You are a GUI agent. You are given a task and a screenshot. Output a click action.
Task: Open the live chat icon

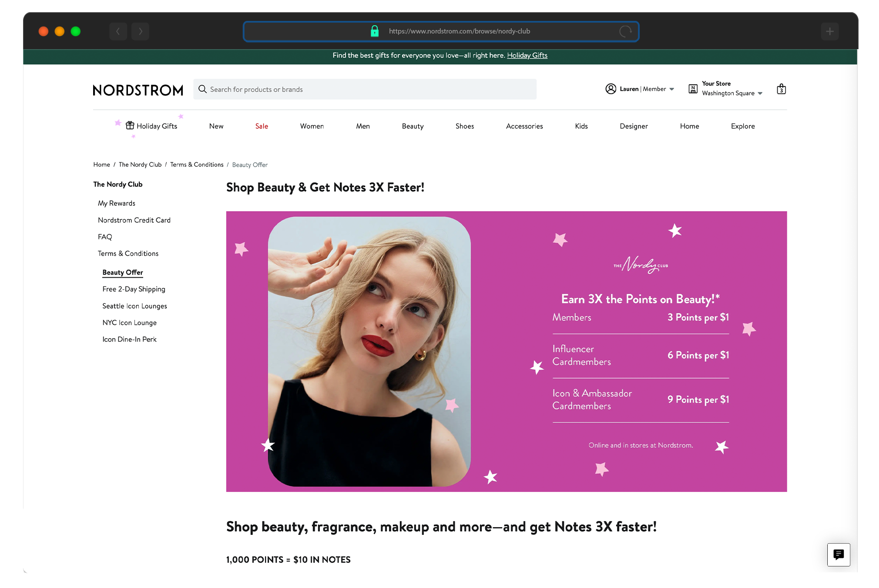(838, 554)
